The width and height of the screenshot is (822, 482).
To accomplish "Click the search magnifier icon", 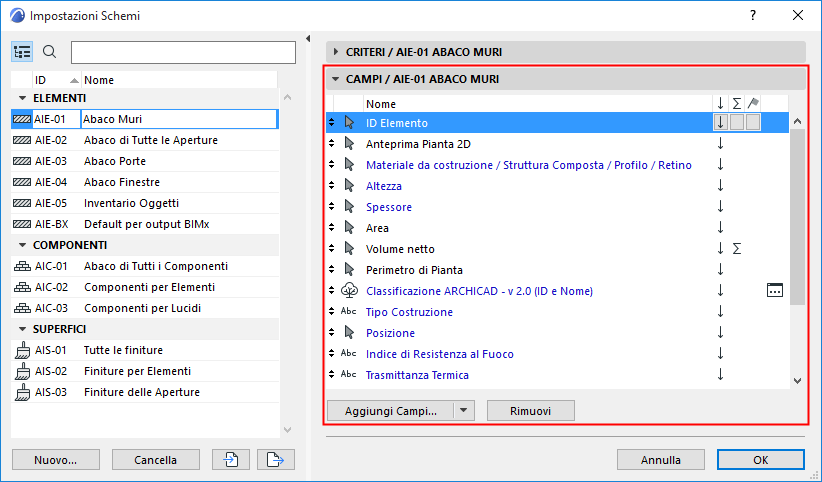I will coord(50,52).
